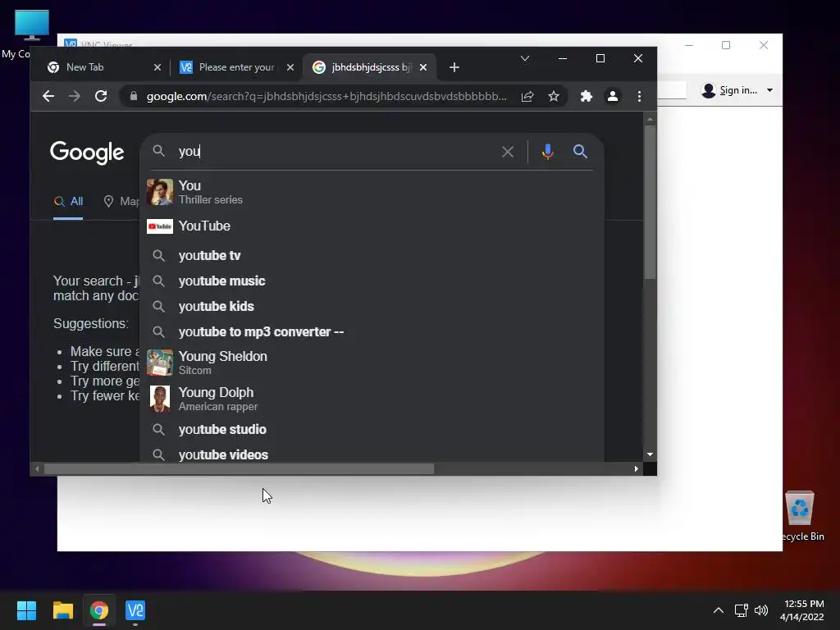This screenshot has height=630, width=840.
Task: Click the horizontal scrollbar right arrow
Action: pos(637,469)
